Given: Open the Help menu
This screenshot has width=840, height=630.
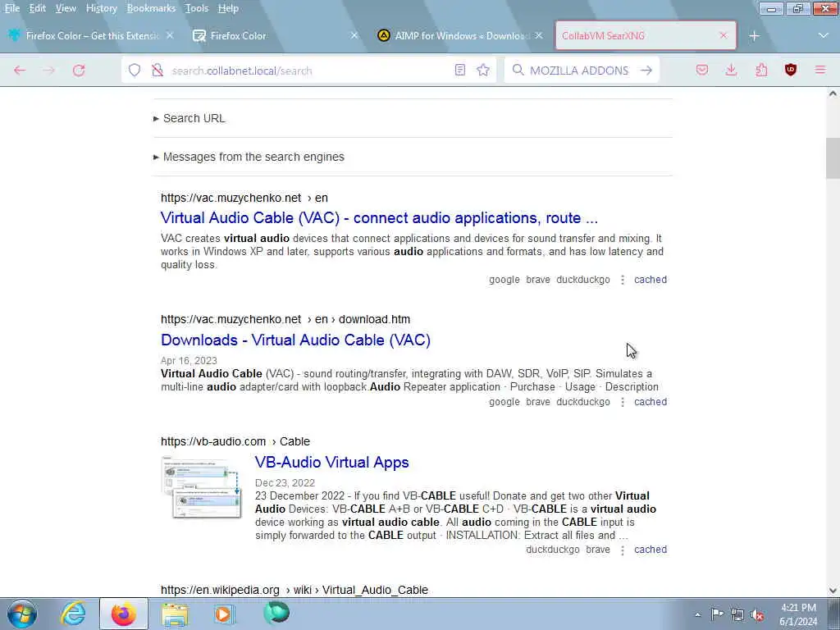Looking at the screenshot, I should click(x=228, y=8).
